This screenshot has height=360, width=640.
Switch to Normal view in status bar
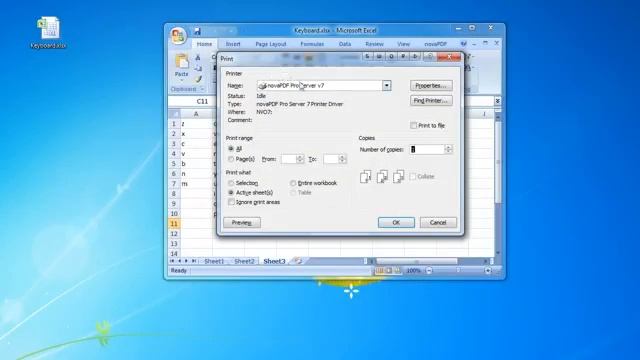click(x=380, y=271)
